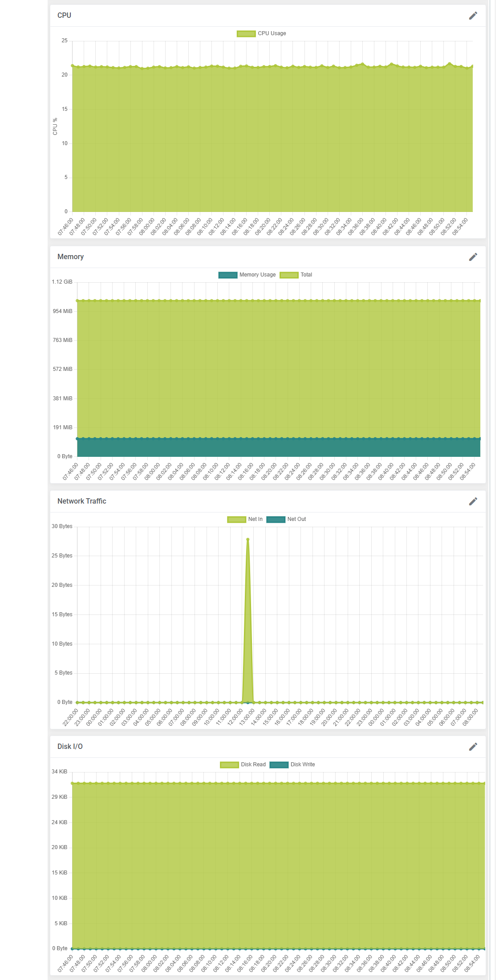Click the Net In peak data point

click(248, 539)
